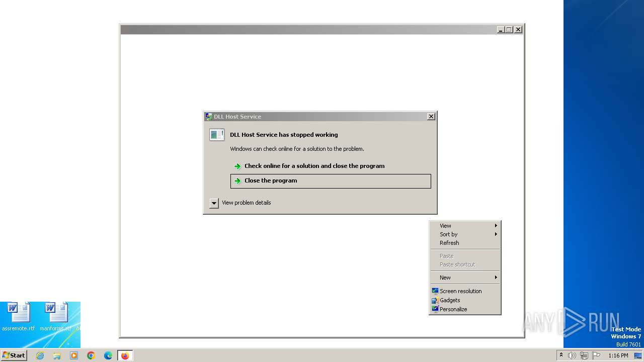Open the Sort by submenu
Viewport: 644px width, 362px height.
click(x=465, y=234)
